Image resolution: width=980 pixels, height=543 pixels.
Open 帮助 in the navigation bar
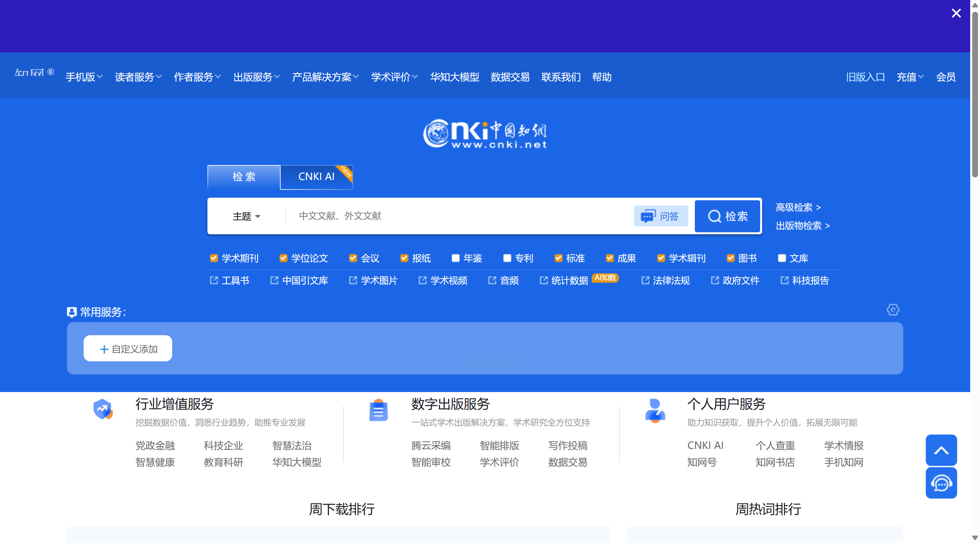[x=602, y=77]
